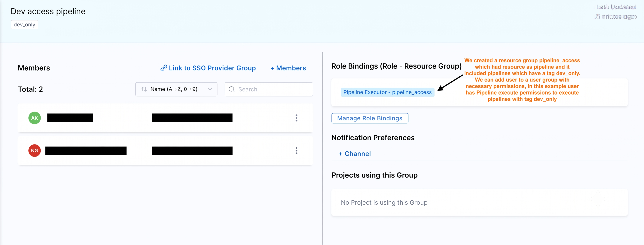This screenshot has height=245, width=644.
Task: Click Link to SSO Provider Group
Action: tap(208, 68)
